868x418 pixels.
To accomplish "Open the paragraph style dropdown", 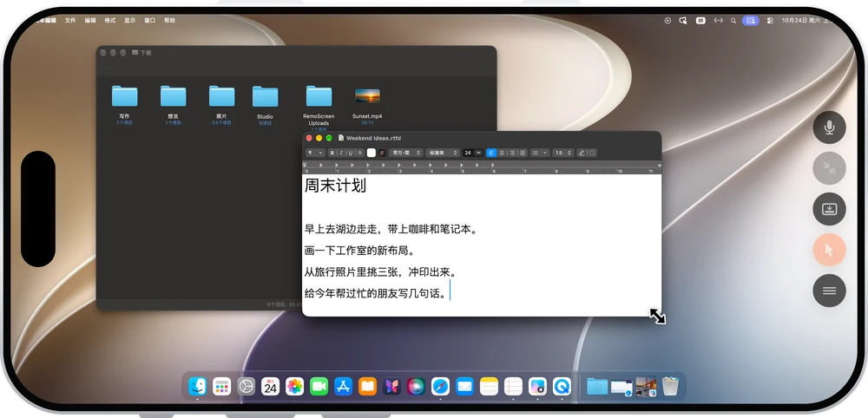I will pos(315,153).
